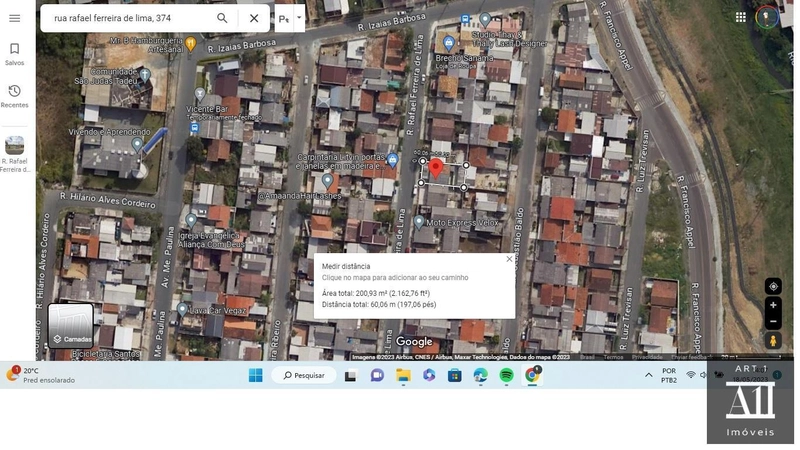Select Carpintaria Litvin portas marker
The height and width of the screenshot is (450, 800).
coord(392,161)
